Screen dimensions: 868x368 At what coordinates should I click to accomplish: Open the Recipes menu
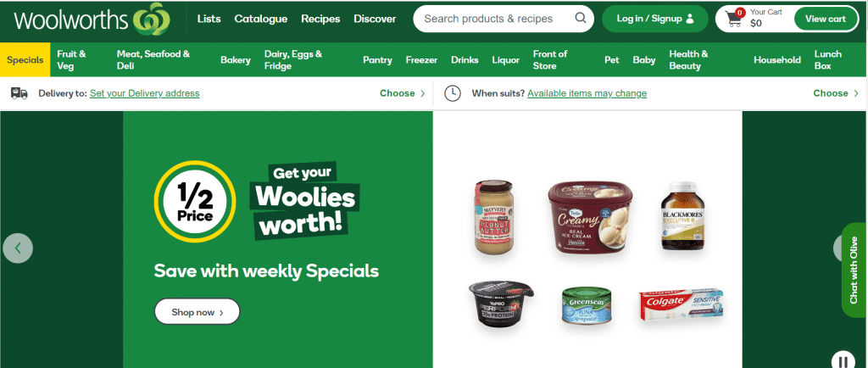click(x=320, y=19)
